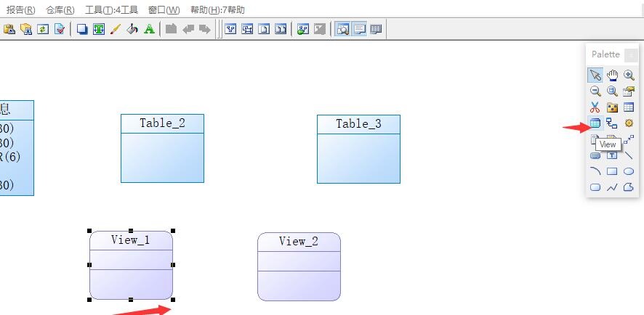
Task: Click the Zoom Out palette tool
Action: tap(595, 91)
